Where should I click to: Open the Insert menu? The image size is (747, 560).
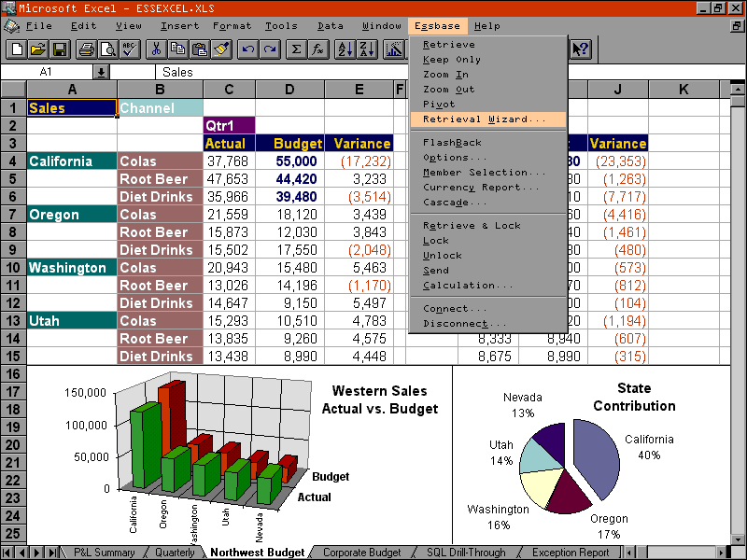(x=179, y=26)
